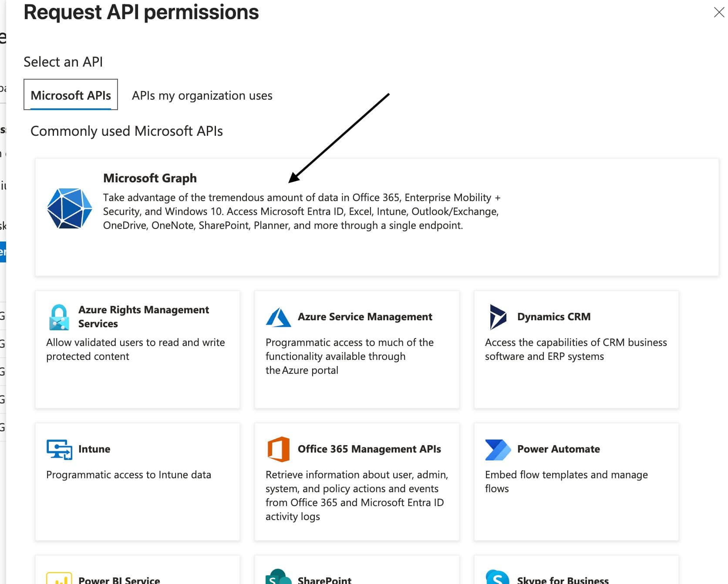Click the SharePoint icon at bottom

click(279, 577)
